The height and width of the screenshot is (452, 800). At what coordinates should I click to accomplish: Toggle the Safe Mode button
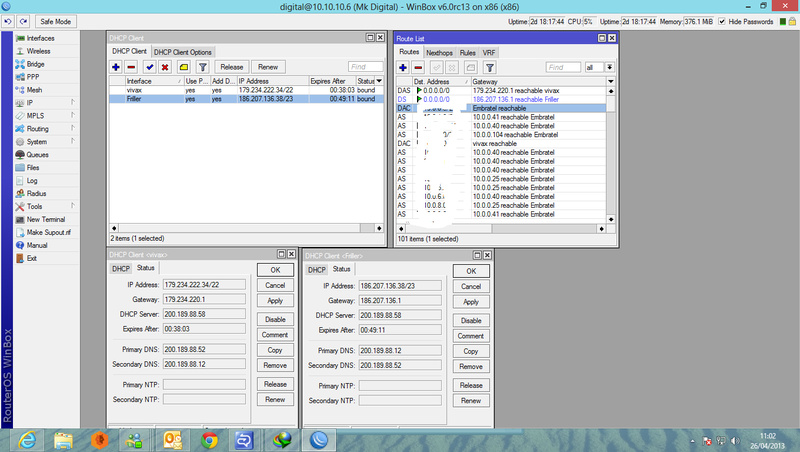[x=56, y=21]
